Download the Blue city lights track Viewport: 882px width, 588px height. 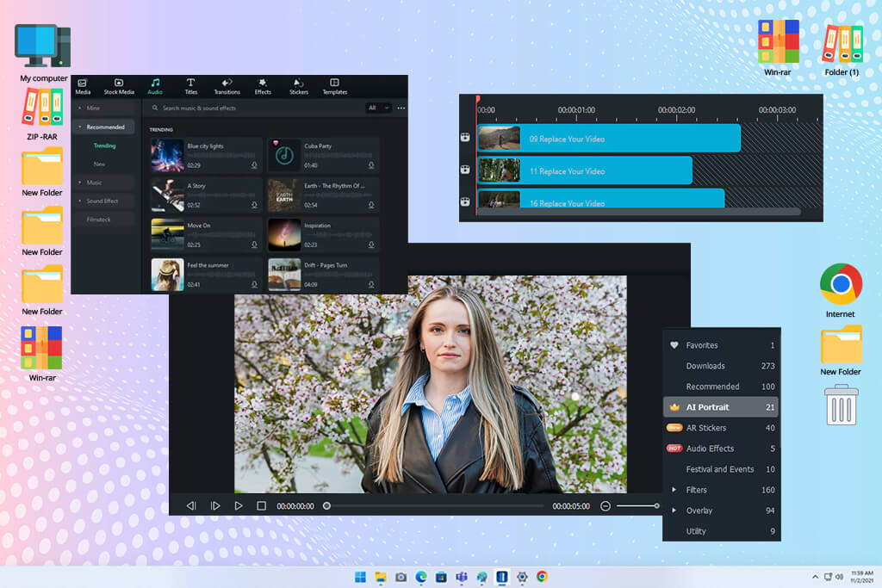[254, 165]
